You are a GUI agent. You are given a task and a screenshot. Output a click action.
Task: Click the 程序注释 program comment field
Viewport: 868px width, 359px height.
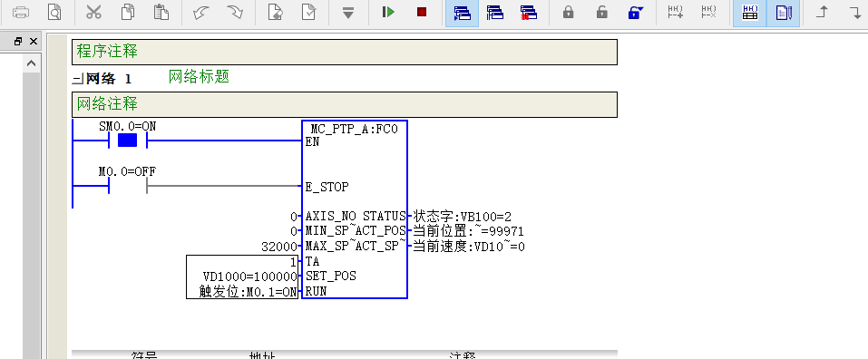click(345, 52)
